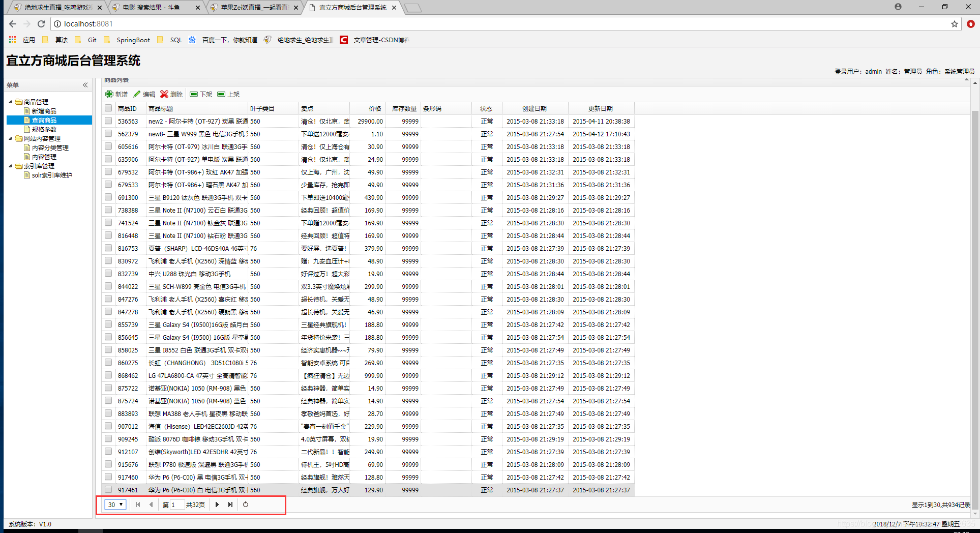Image resolution: width=980 pixels, height=533 pixels.
Task: Check the row for product 562379
Action: coord(108,133)
